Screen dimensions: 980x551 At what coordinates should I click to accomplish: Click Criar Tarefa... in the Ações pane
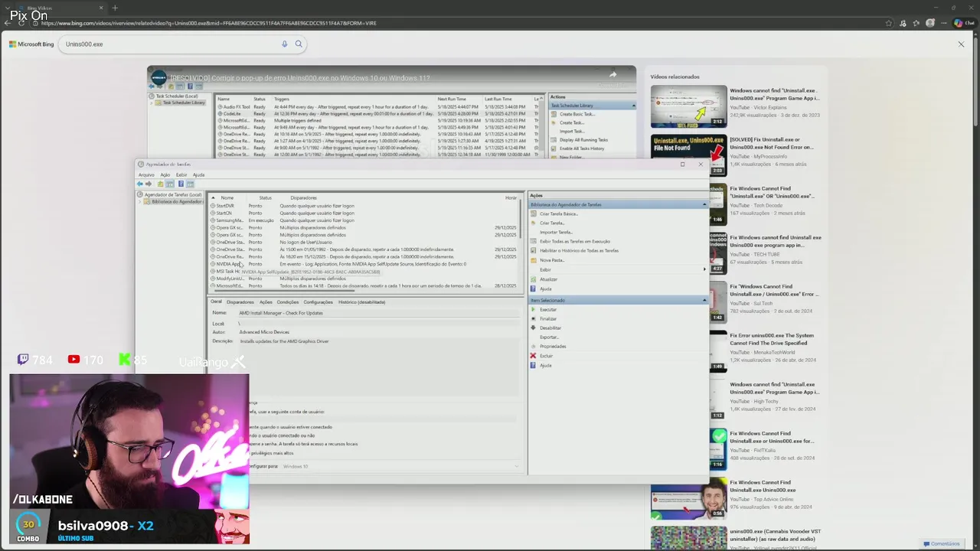point(551,223)
